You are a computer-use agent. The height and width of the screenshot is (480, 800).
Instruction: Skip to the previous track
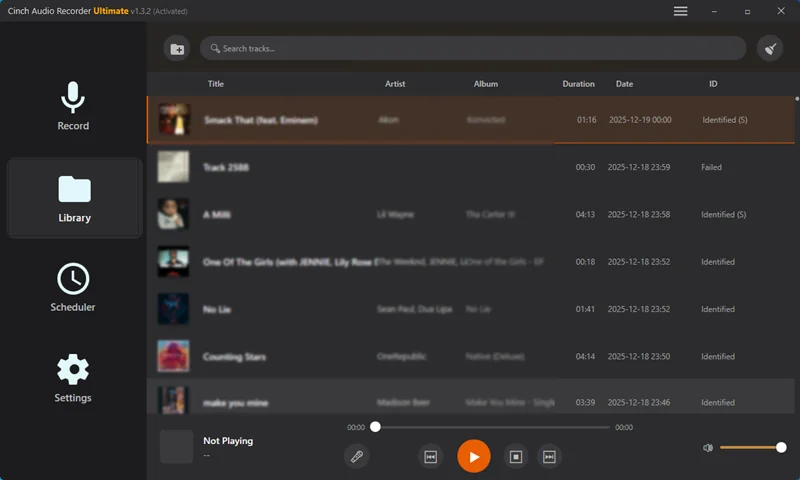[431, 457]
